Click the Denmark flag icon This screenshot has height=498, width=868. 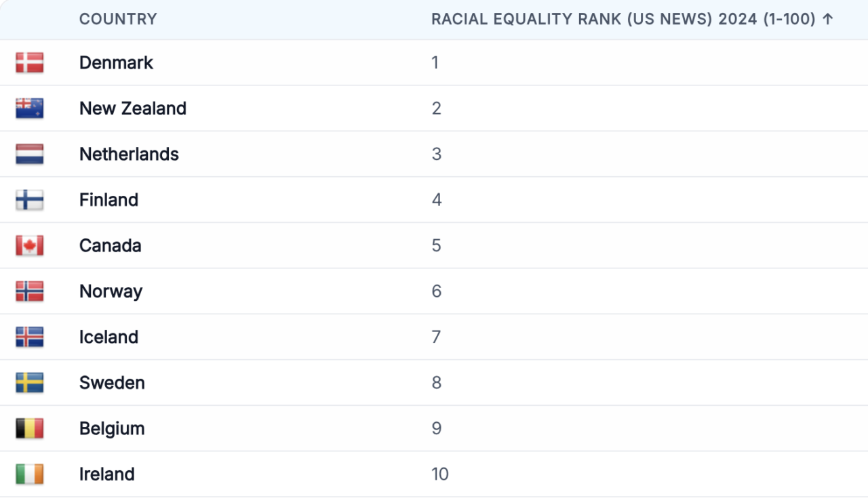30,62
